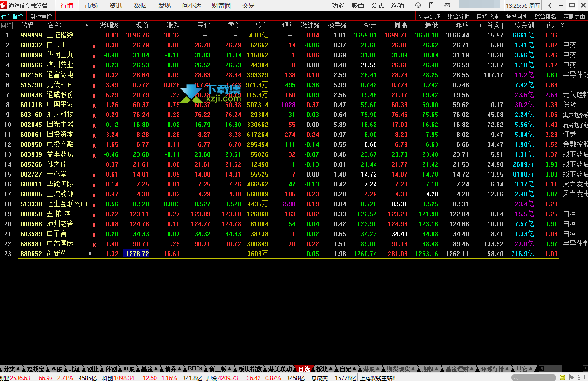This screenshot has height=381, width=588.
Task: Open the 版面 menu
Action: coord(358,5)
